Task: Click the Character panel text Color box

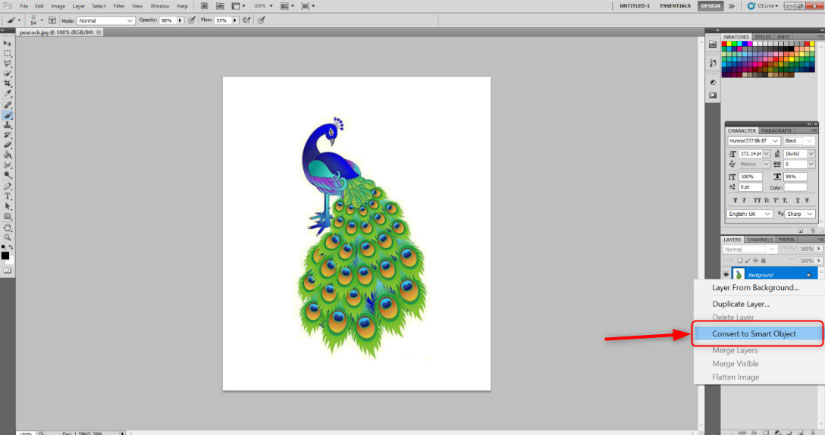Action: point(795,187)
